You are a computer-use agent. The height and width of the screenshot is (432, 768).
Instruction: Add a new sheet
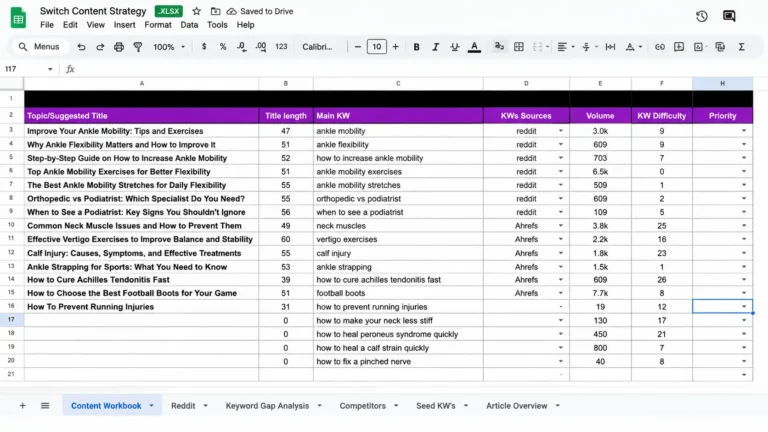tap(23, 406)
